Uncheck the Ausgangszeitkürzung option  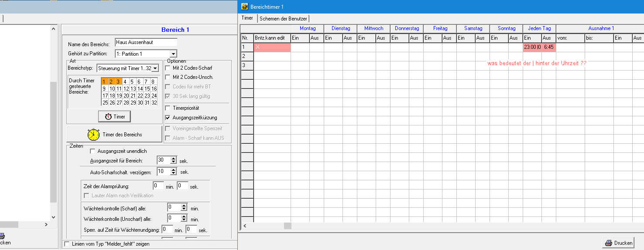[168, 118]
